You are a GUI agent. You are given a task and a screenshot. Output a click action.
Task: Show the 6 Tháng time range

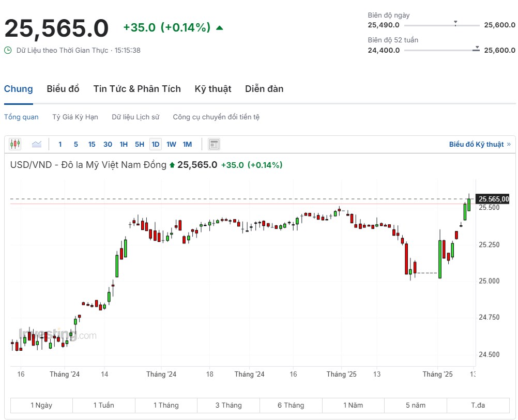pos(291,405)
